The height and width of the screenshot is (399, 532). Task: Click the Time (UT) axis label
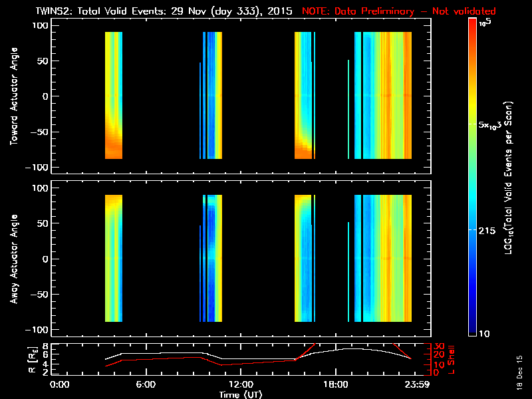pos(240,394)
